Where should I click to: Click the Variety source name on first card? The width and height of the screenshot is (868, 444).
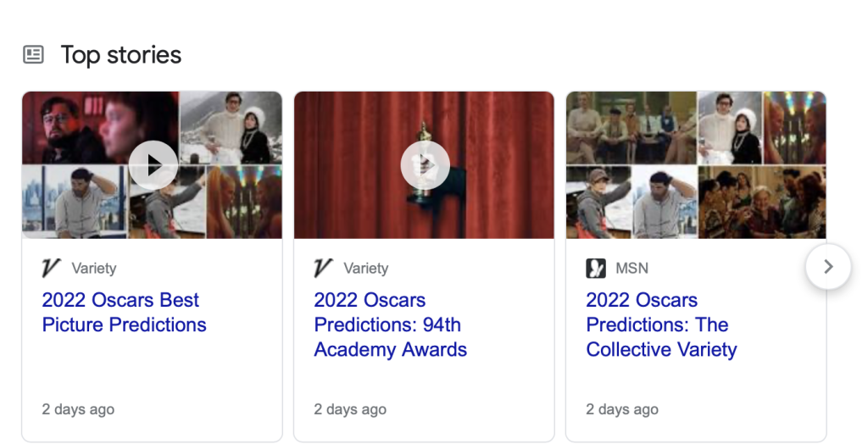click(x=94, y=269)
